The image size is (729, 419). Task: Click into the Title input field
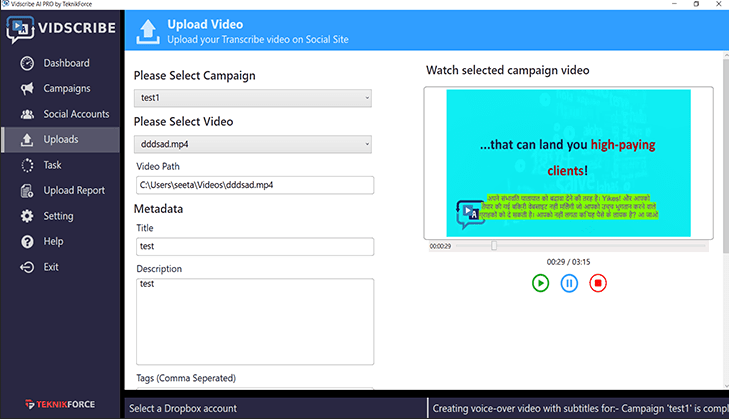pos(255,246)
